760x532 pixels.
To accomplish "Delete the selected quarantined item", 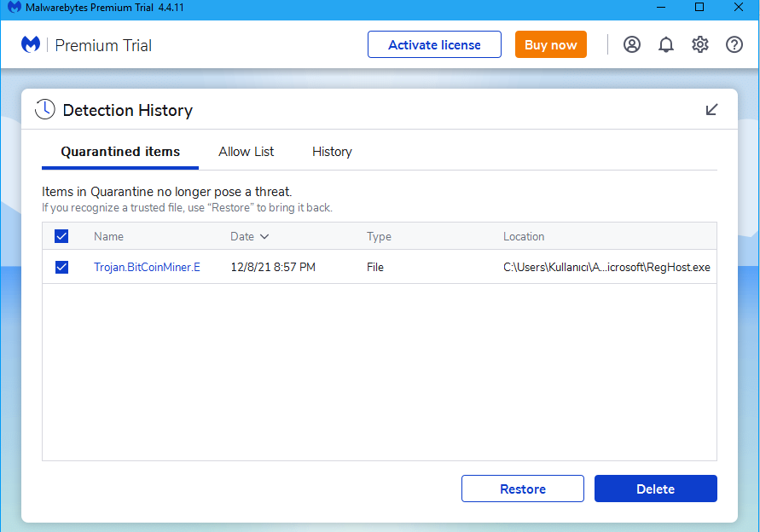I will 656,489.
